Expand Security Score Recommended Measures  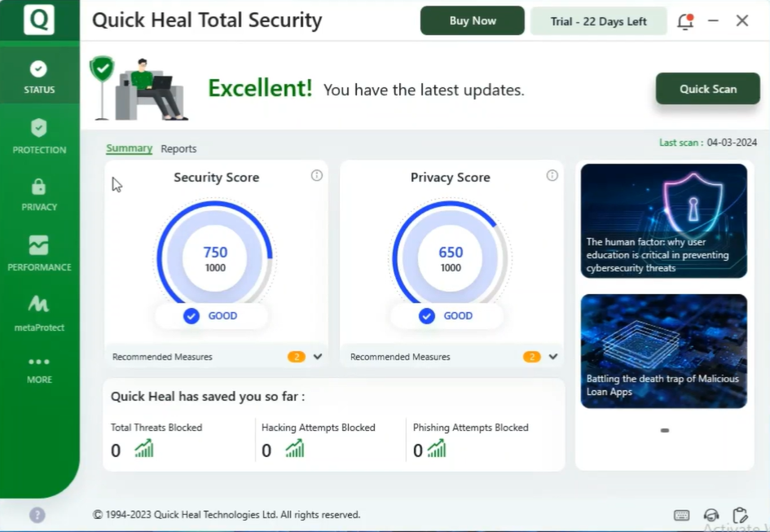pos(318,356)
